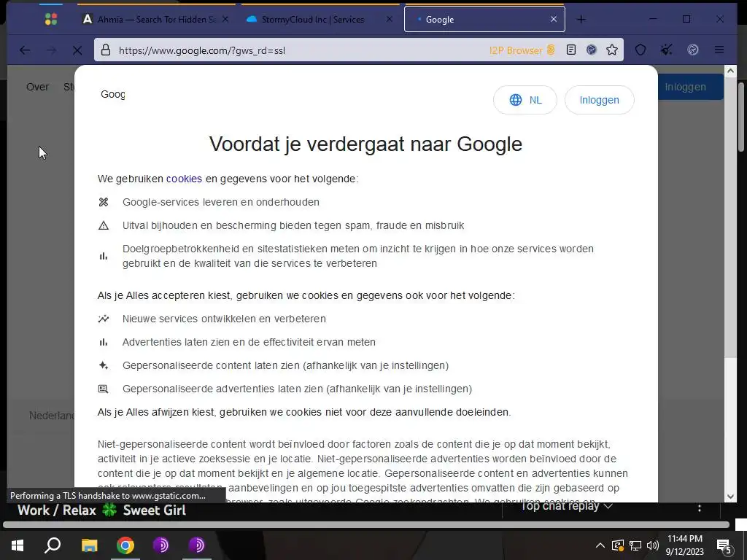Go back to the previous page
This screenshot has height=560, width=747.
[25, 50]
